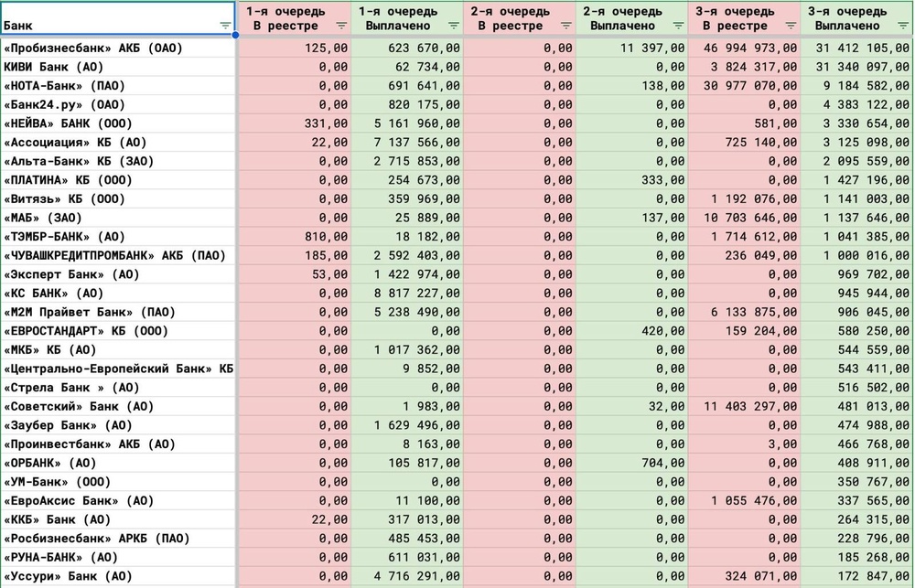
Task: Select the cell showing 8 817 227,00
Action: [x=407, y=294]
